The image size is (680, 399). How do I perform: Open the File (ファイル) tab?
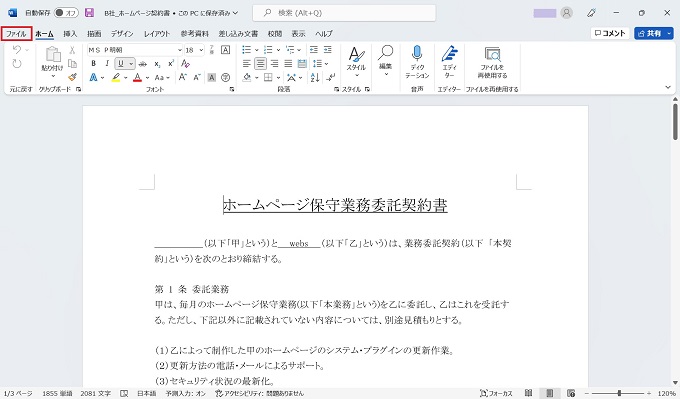16,33
